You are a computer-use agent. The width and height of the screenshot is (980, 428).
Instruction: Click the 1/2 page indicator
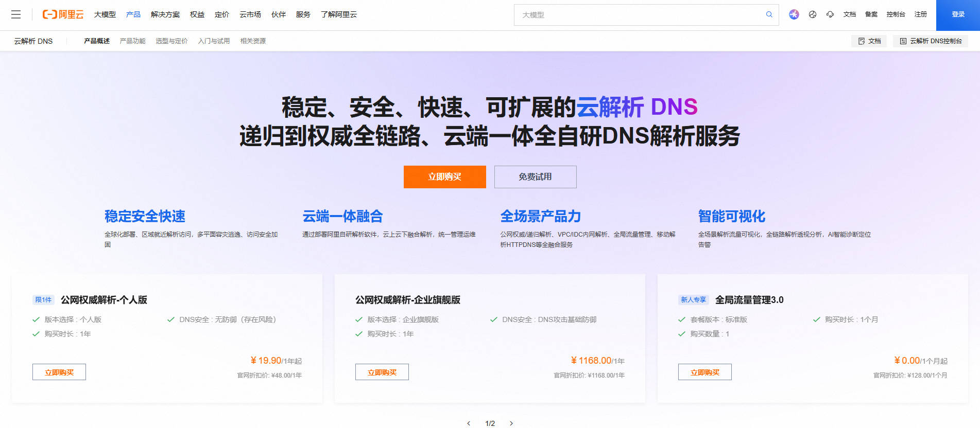click(x=490, y=423)
